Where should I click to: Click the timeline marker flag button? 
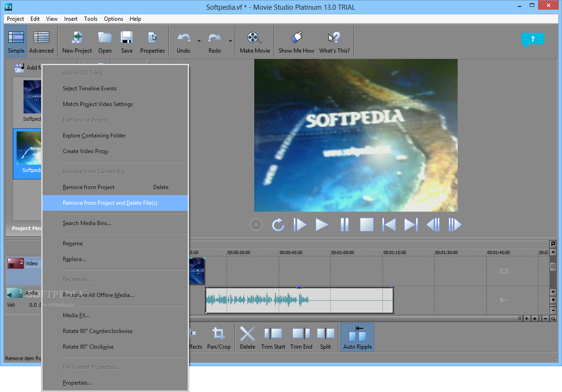tap(553, 244)
